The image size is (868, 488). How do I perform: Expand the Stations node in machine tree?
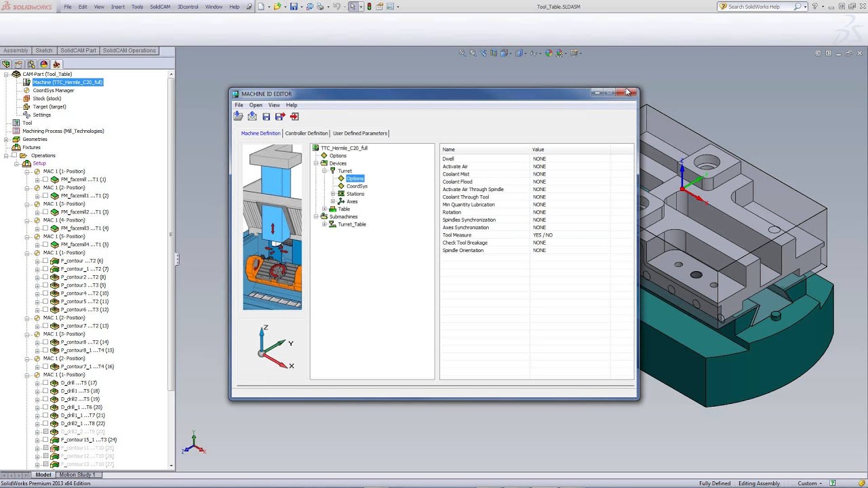click(333, 194)
